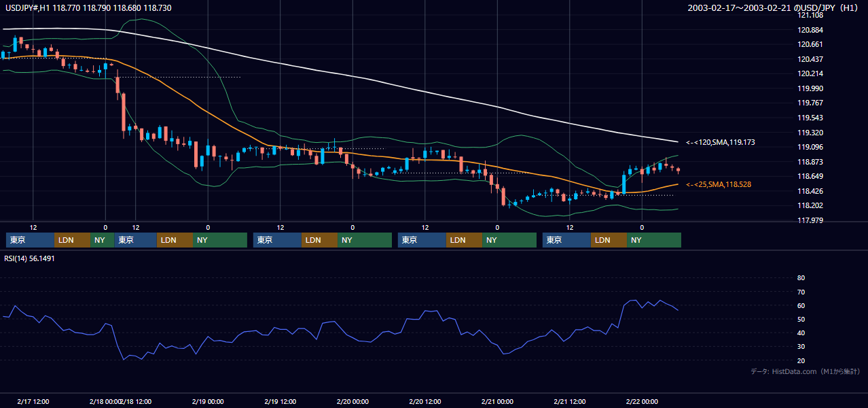Click the 2/20 00:00 time axis label
Screen dimensions: 868x408
(x=352, y=402)
